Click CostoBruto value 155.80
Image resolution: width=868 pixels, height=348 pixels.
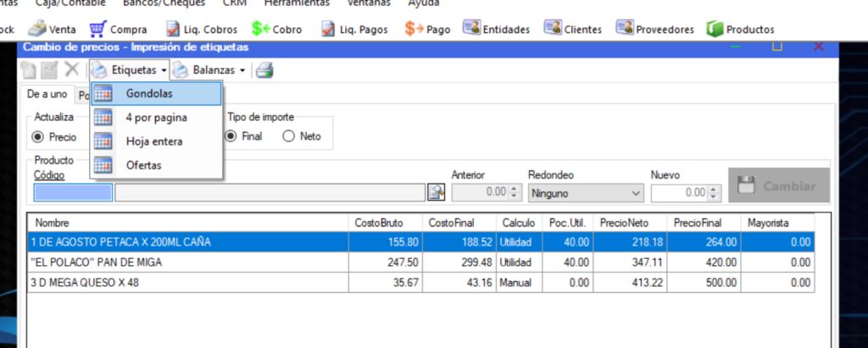(386, 242)
